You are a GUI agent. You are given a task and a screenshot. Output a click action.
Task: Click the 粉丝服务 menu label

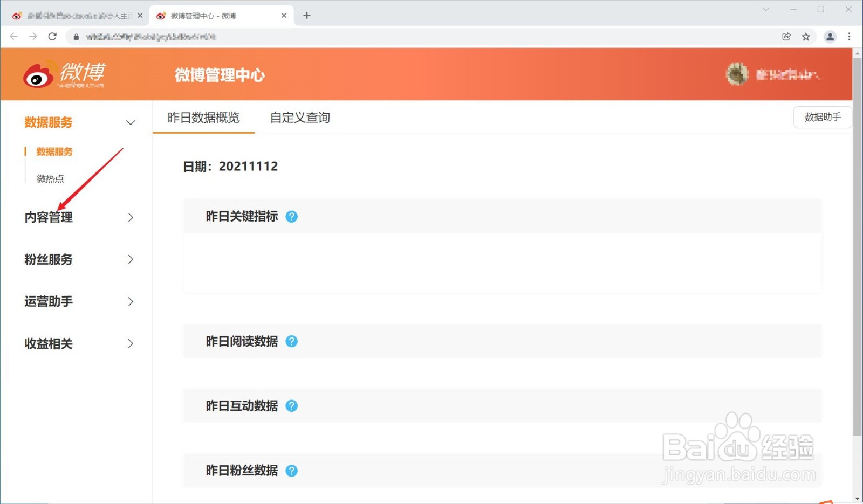pyautogui.click(x=49, y=259)
